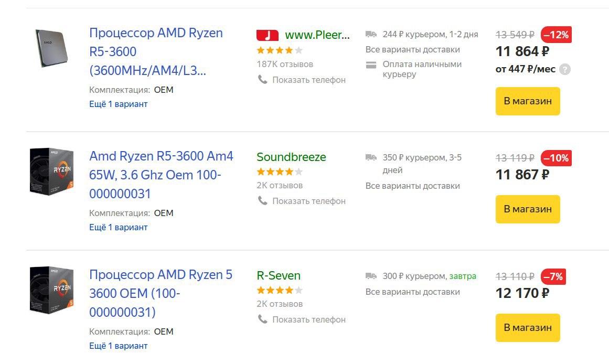Click the phone icon in the Pleer offer

[263, 80]
